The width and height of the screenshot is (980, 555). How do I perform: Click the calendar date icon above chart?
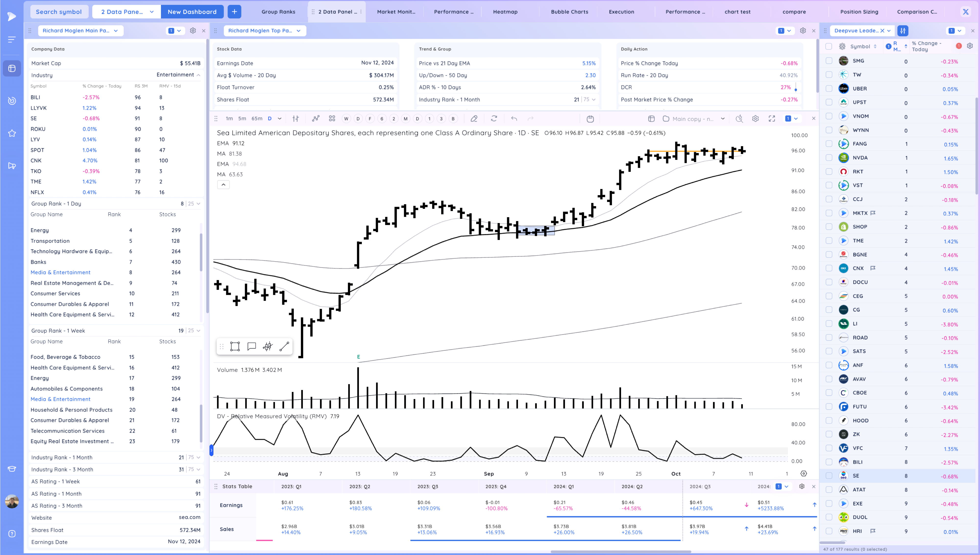tap(590, 119)
